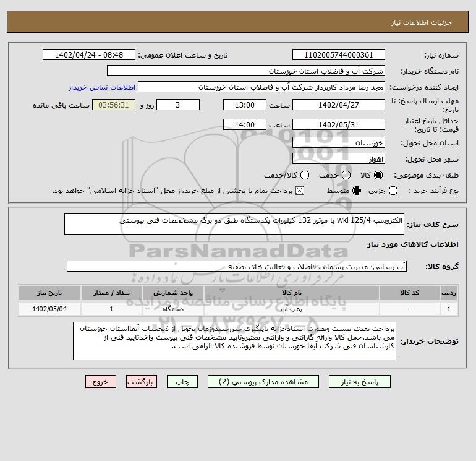Click the جزئیات اطلاعات نیاز page title

[422, 22]
